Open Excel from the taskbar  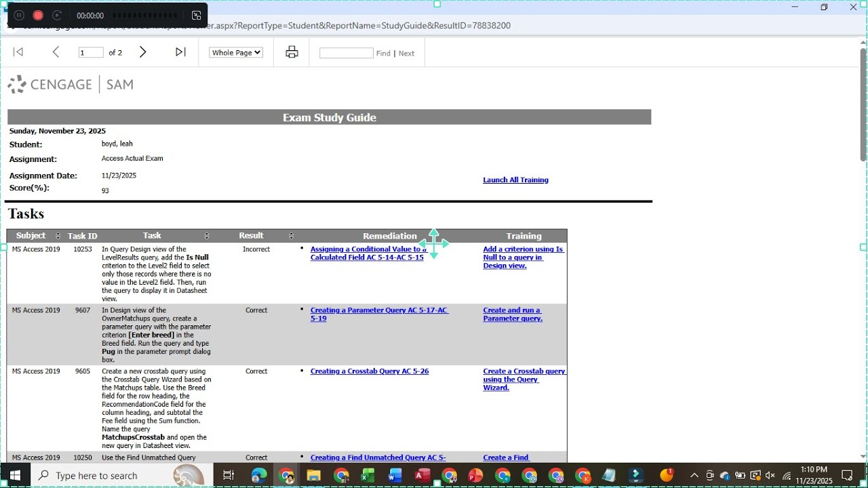(x=368, y=475)
